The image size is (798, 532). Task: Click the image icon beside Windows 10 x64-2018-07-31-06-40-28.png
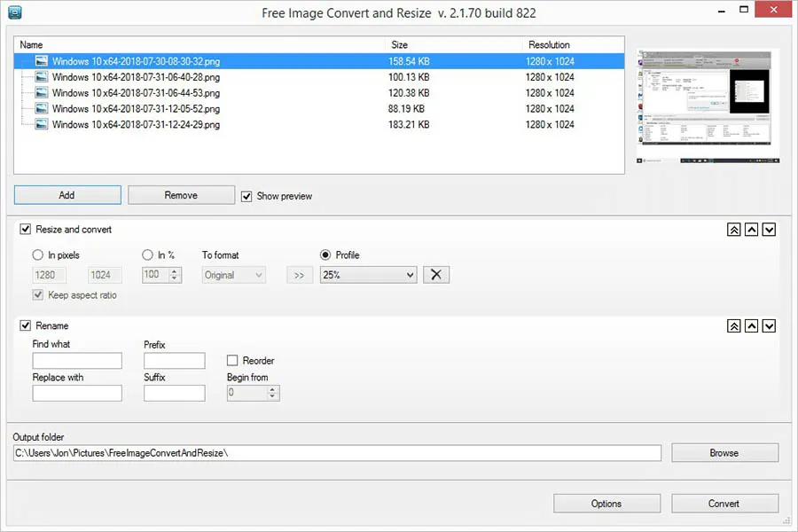coord(41,77)
